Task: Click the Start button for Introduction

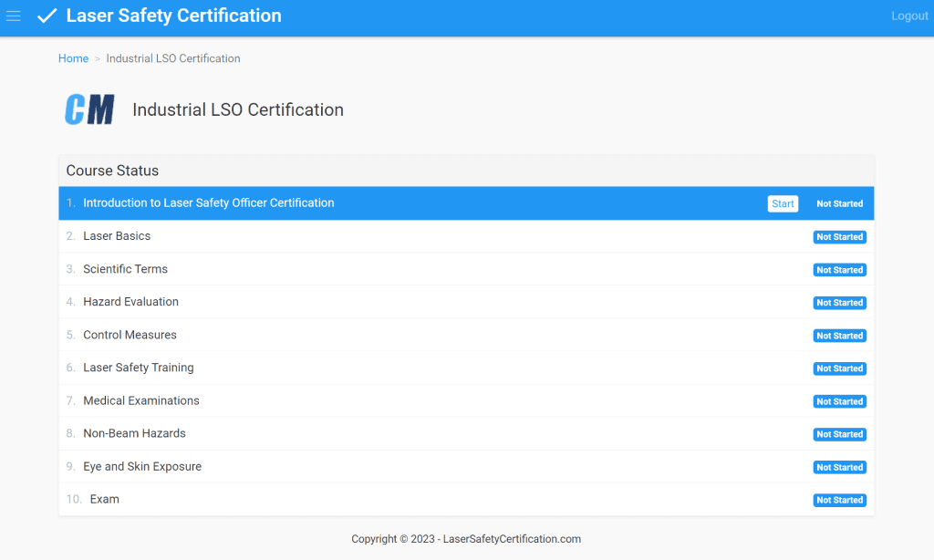Action: [783, 203]
